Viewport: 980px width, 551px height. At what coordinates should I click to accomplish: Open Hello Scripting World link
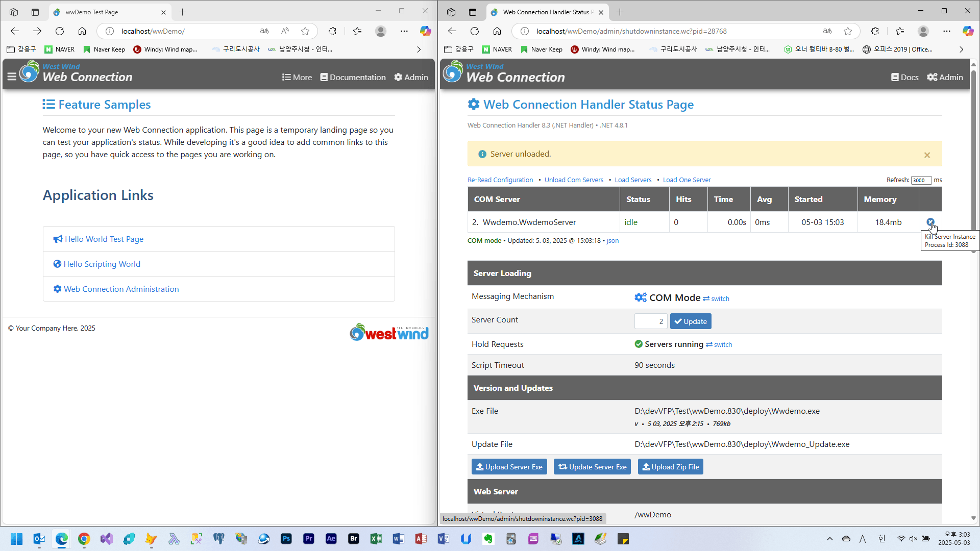(97, 264)
